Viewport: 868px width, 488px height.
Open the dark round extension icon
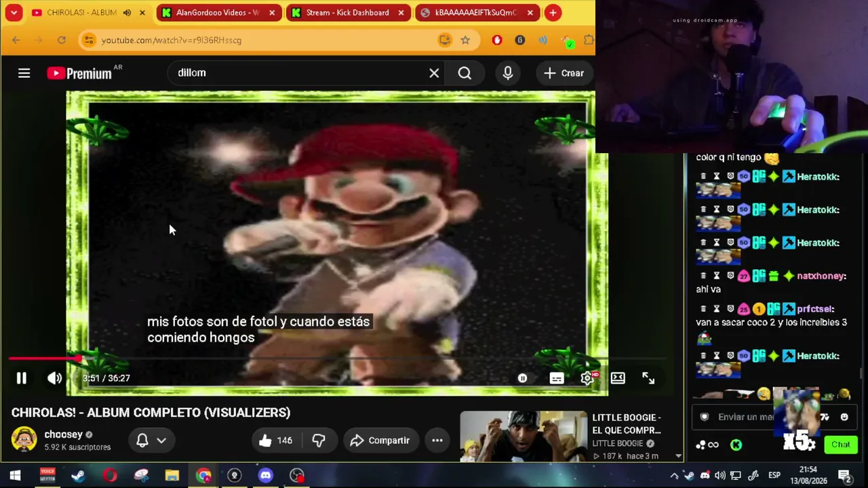click(x=520, y=41)
